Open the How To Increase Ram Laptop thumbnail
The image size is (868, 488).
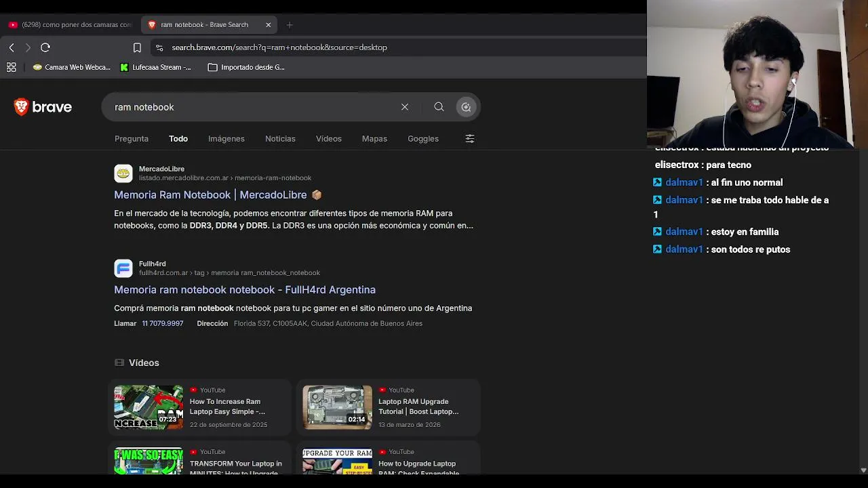[x=149, y=407]
